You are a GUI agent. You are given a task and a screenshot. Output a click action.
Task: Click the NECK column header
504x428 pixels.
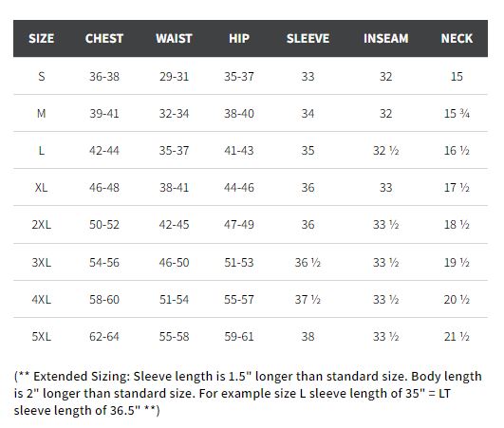457,39
